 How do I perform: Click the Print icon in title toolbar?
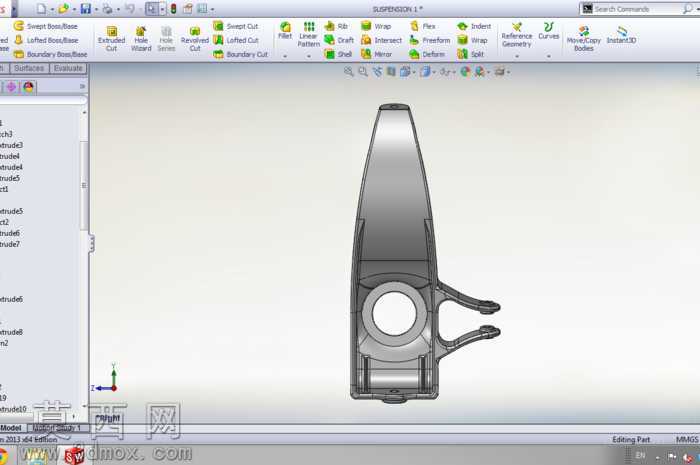point(108,8)
